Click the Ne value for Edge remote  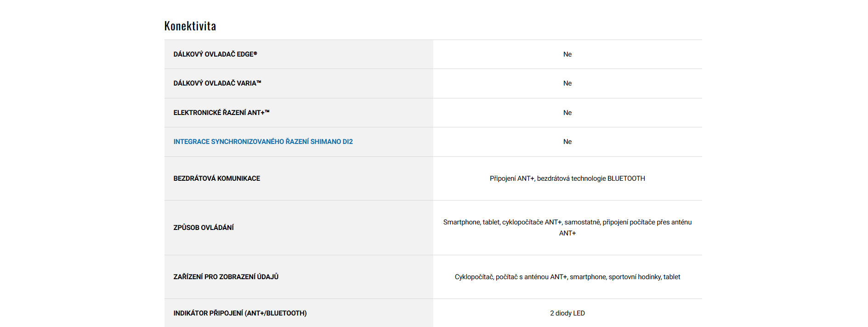point(567,54)
